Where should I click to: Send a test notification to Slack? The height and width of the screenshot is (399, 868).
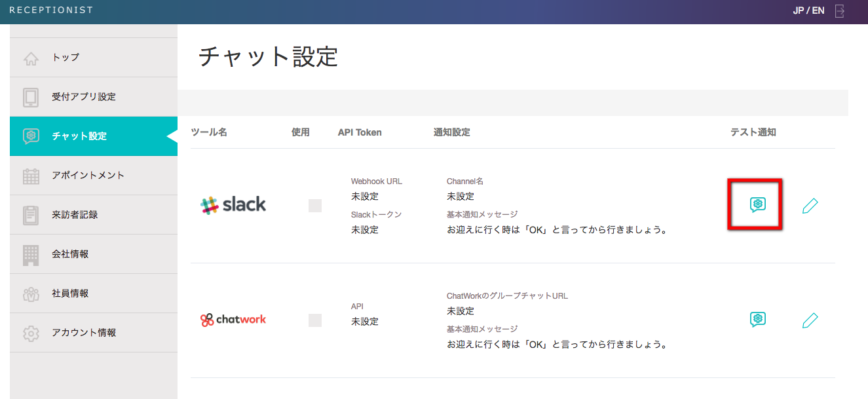tap(757, 204)
